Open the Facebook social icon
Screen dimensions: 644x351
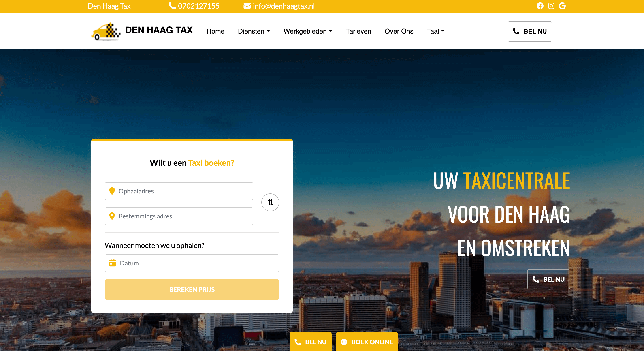[x=540, y=6]
